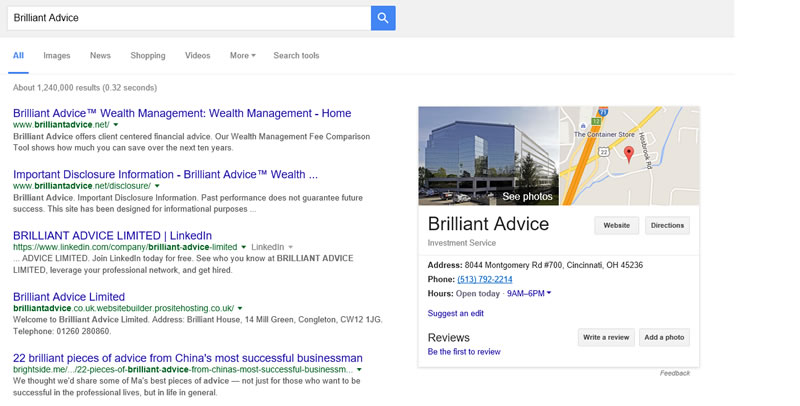
Task: Click into the Brilliant Advice search box
Action: click(x=189, y=18)
